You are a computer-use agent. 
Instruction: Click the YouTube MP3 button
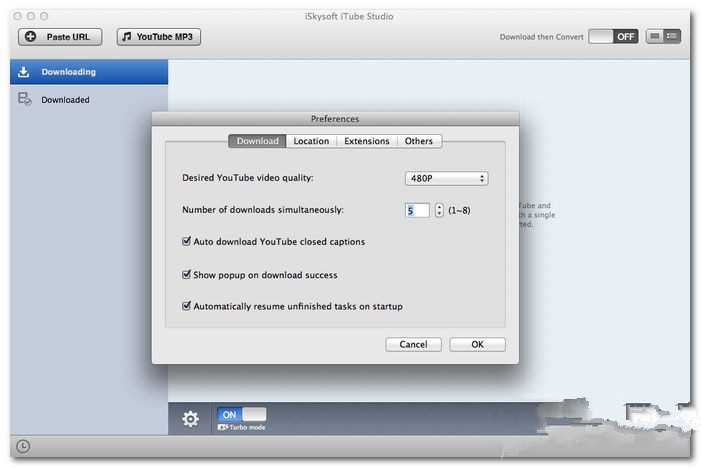point(159,37)
